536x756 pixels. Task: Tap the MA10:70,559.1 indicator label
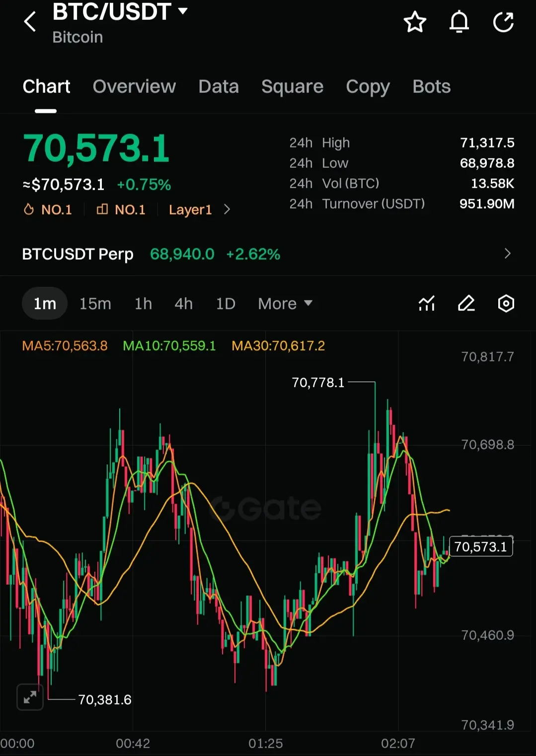tap(169, 346)
